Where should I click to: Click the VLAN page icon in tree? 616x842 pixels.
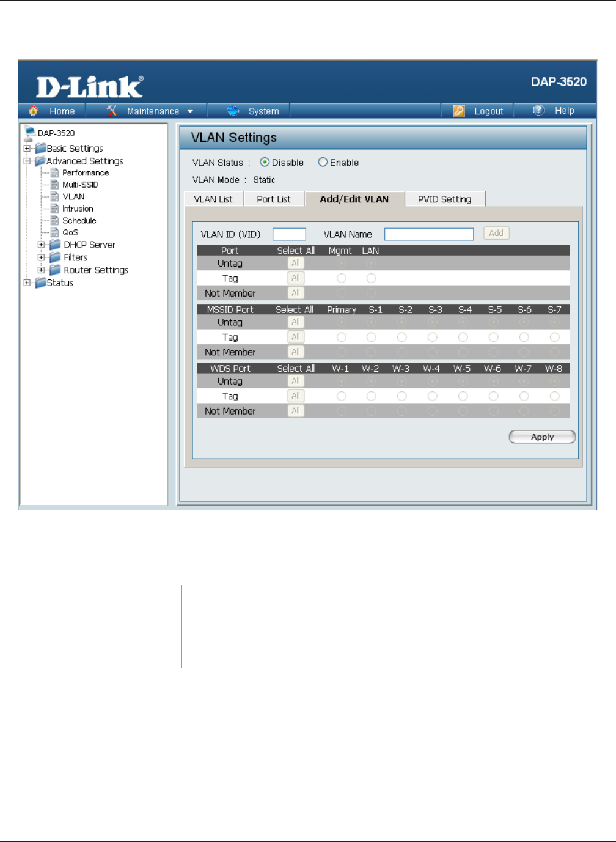coord(54,196)
